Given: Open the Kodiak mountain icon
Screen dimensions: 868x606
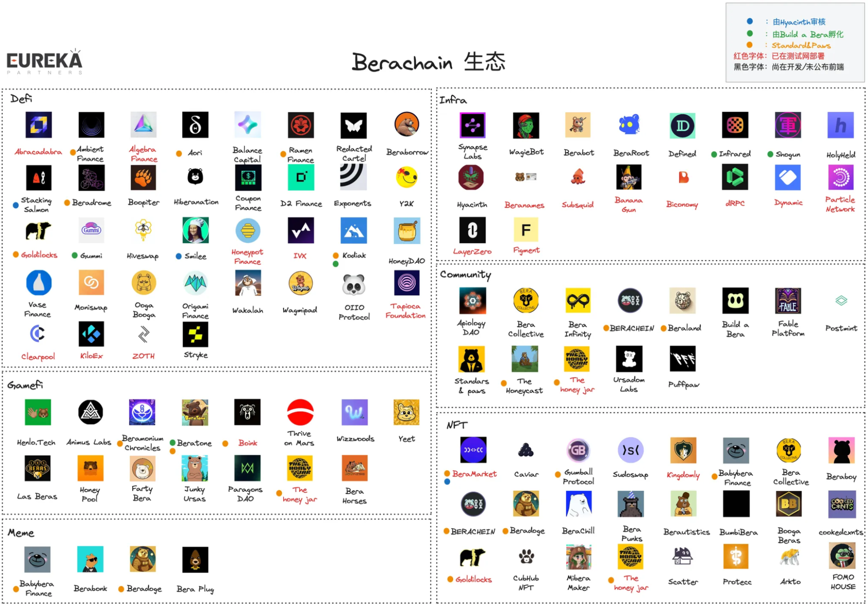Looking at the screenshot, I should (x=354, y=231).
